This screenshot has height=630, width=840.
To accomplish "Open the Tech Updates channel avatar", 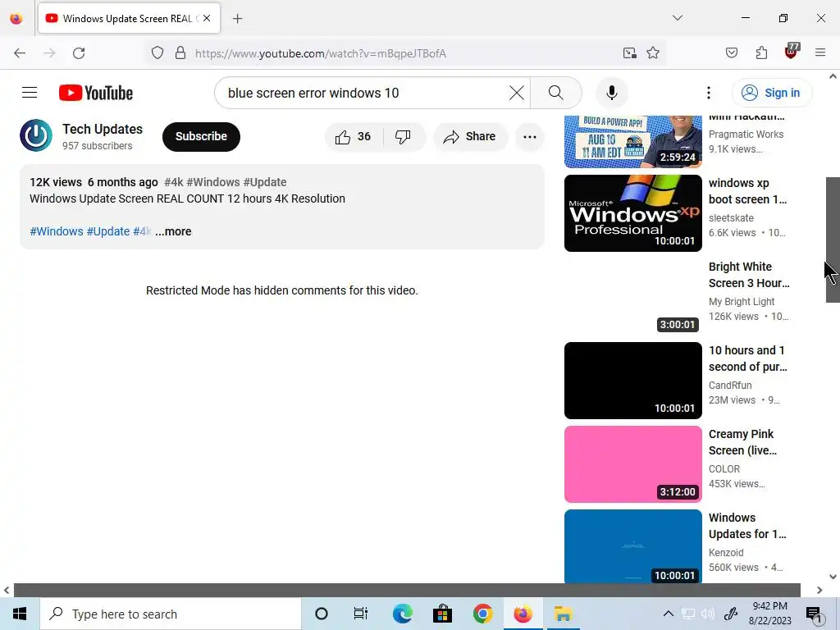I will tap(36, 135).
